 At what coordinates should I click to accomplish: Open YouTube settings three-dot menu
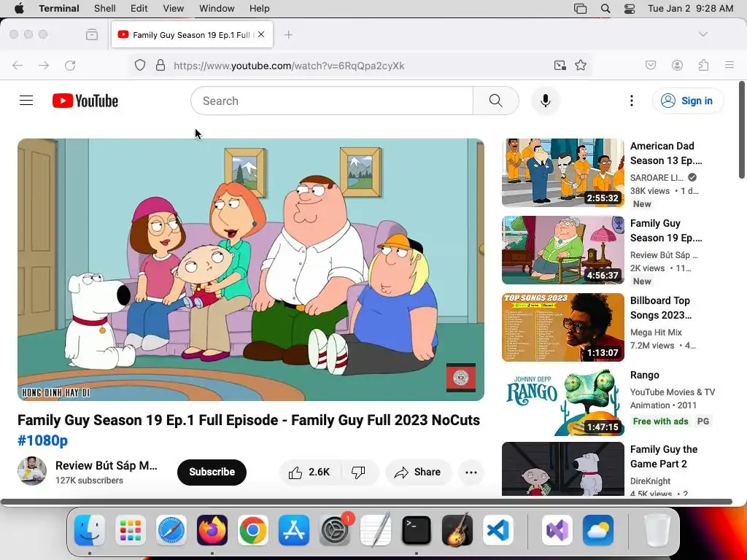pos(632,101)
